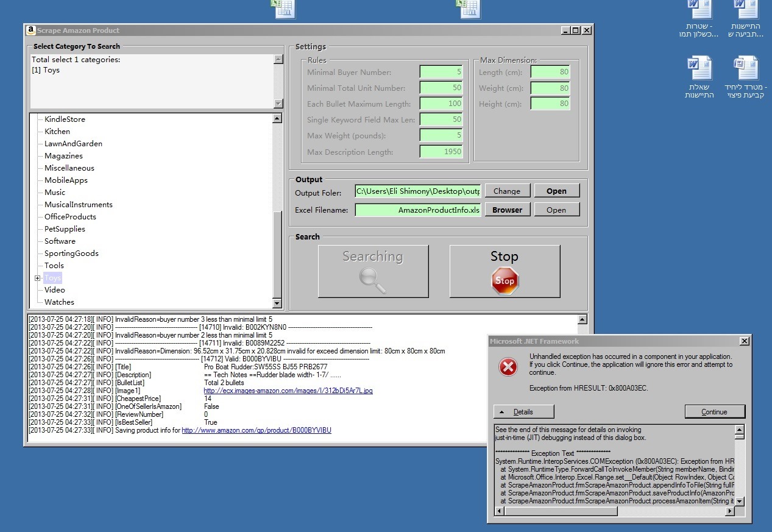Select Magazines in the category tree
Screen dimensions: 772x532
63,156
